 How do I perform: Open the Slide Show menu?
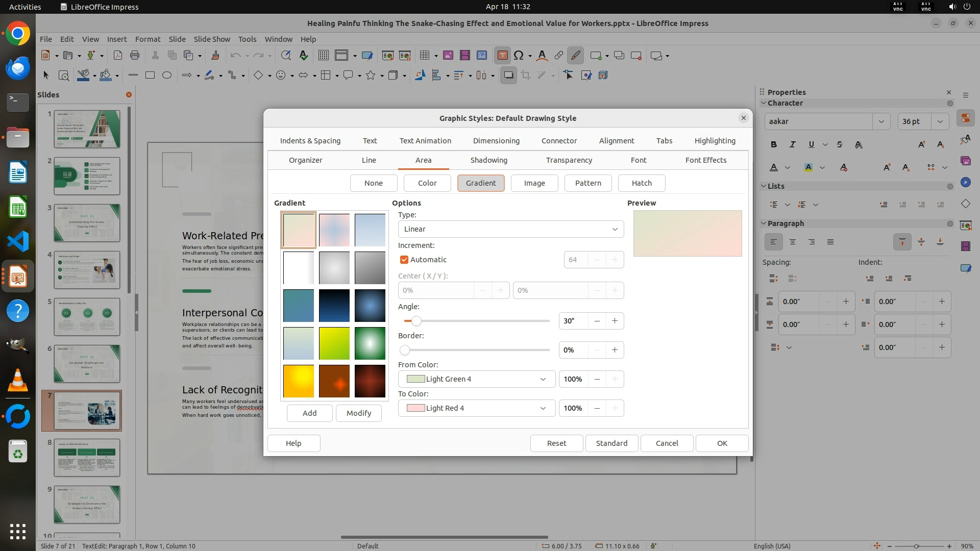pos(212,39)
